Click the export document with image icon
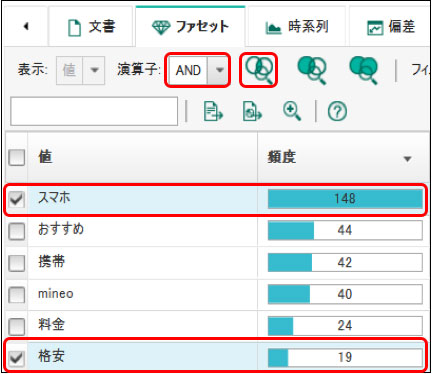 [252, 111]
